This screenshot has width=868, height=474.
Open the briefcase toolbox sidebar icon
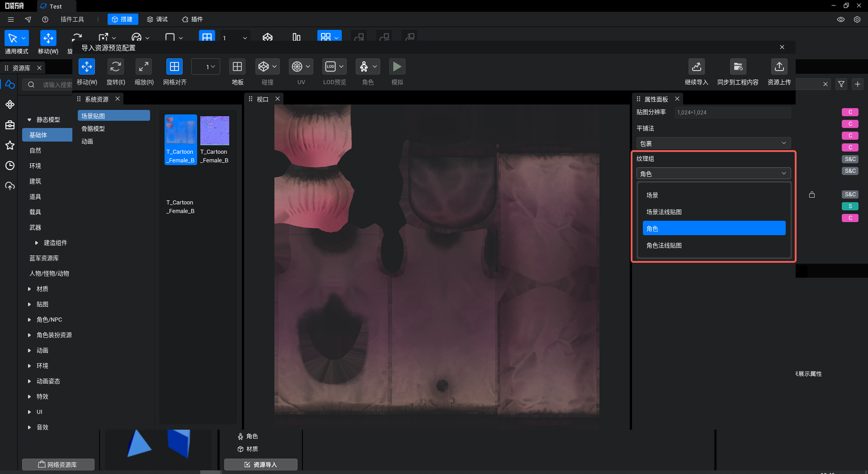10,125
